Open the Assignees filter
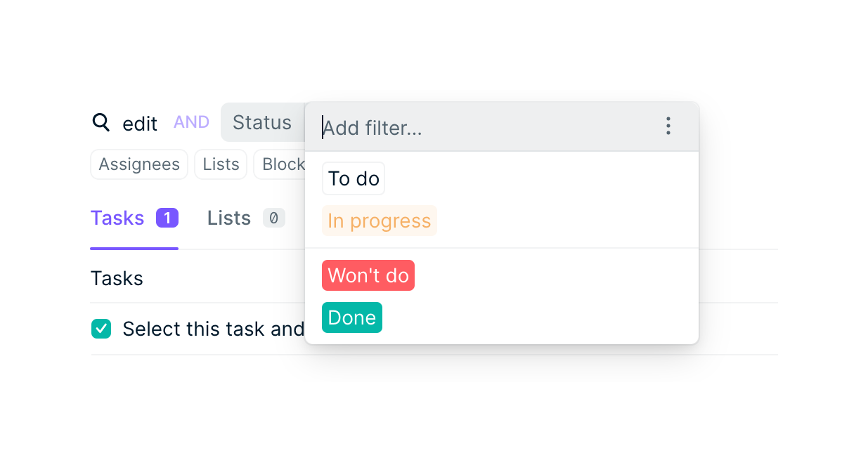Image resolution: width=868 pixels, height=472 pixels. click(138, 164)
